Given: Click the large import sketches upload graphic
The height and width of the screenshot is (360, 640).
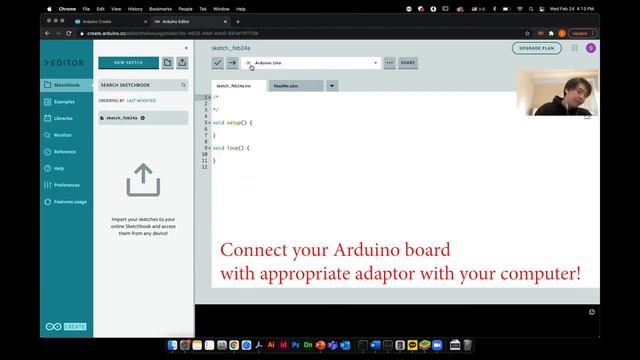Looking at the screenshot, I should tap(143, 180).
